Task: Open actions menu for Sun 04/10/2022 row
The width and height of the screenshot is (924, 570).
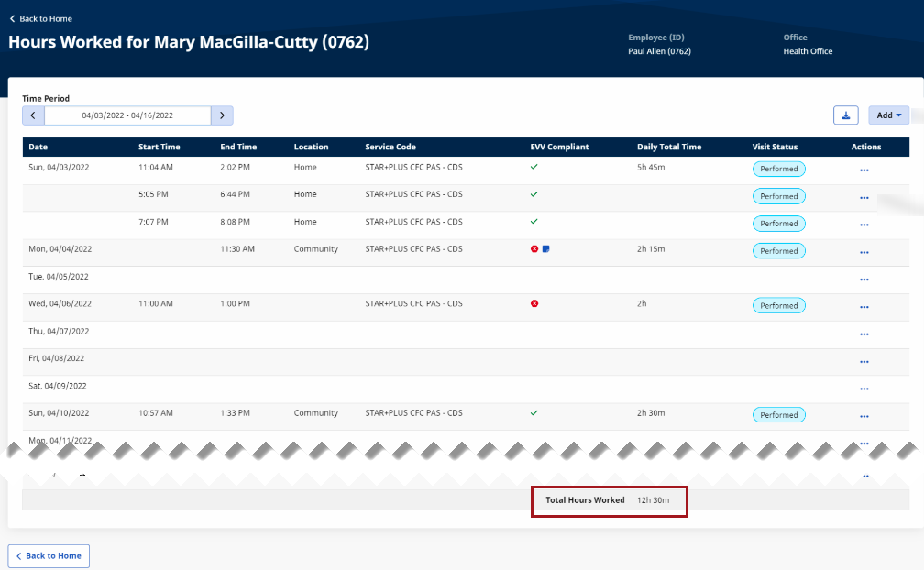Action: point(863,416)
